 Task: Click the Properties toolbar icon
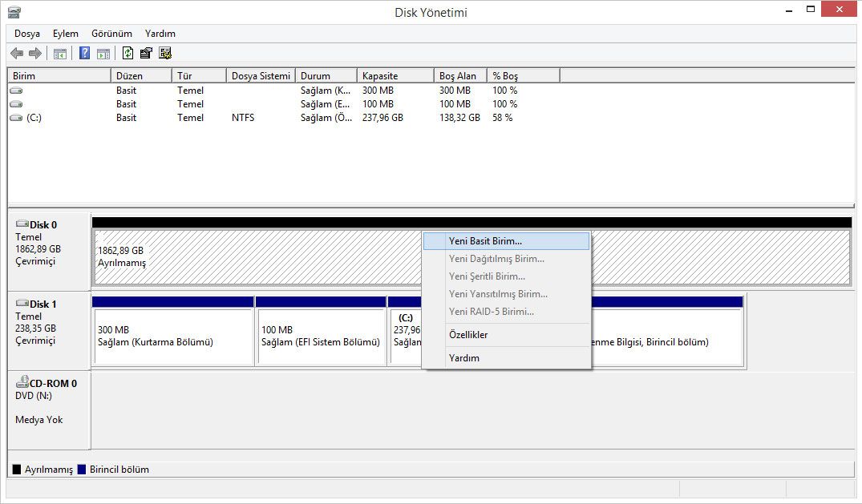point(146,53)
